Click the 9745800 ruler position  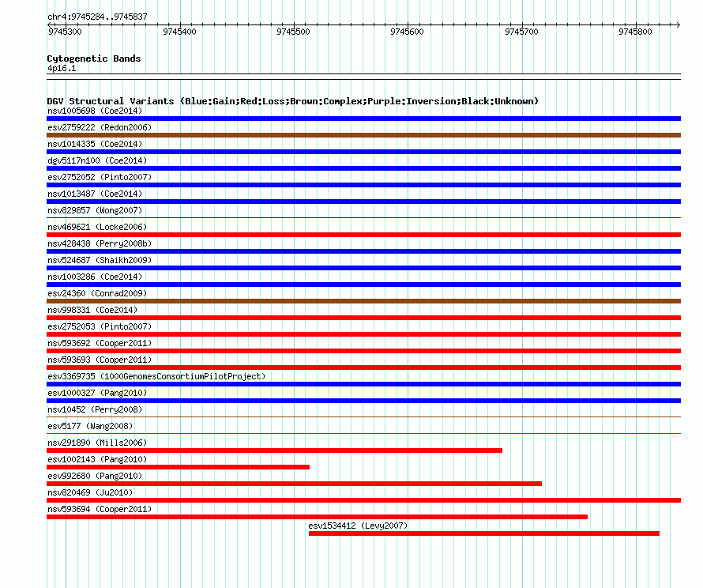tap(635, 32)
